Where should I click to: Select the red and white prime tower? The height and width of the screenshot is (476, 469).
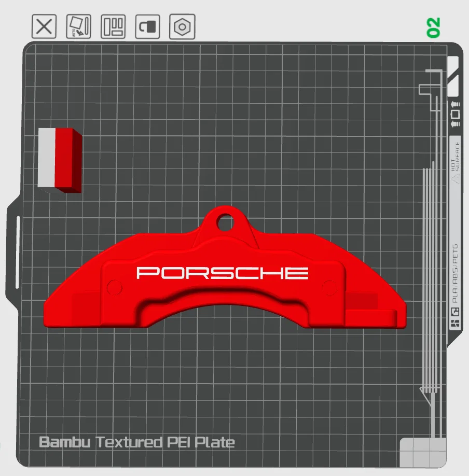(60, 160)
